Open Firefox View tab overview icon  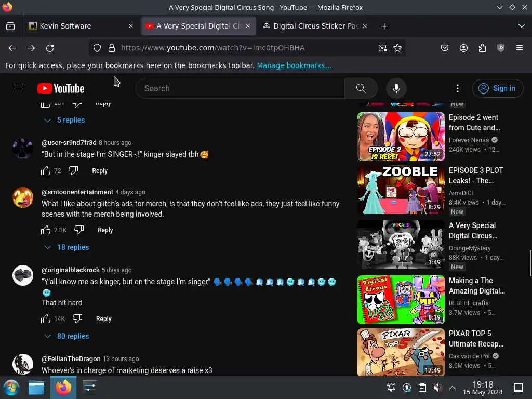tap(10, 26)
